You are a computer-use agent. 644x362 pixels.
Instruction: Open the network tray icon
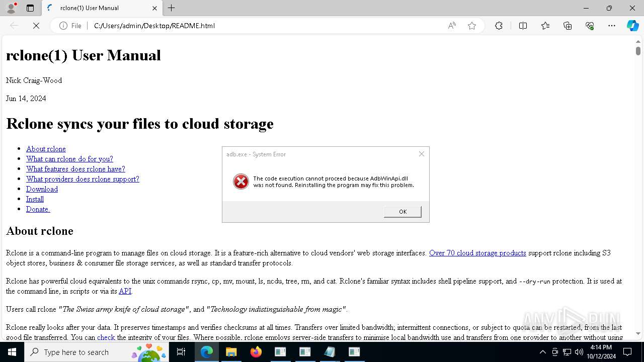pos(567,352)
